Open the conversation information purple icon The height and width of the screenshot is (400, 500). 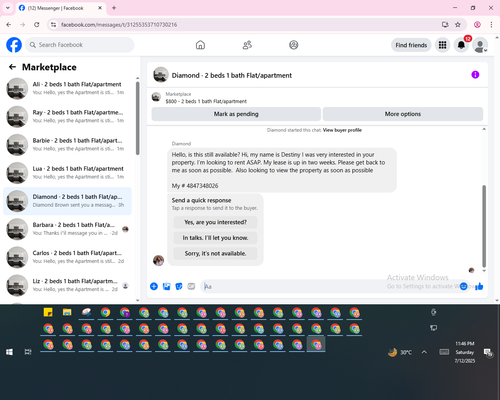pyautogui.click(x=475, y=75)
